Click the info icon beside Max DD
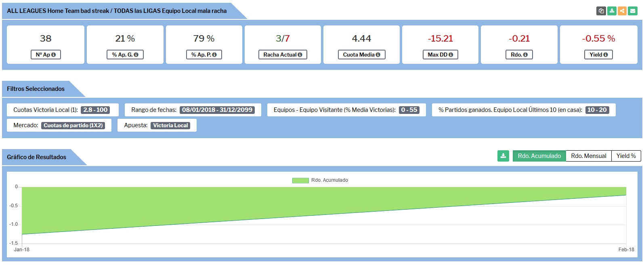Viewport: 644px width, 265px height. [x=451, y=55]
